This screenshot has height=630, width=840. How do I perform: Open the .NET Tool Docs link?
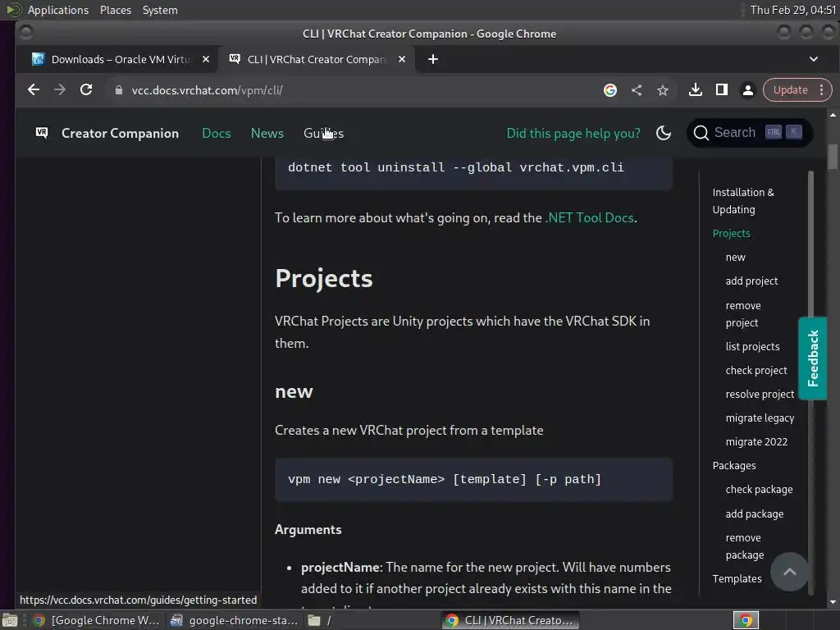pyautogui.click(x=589, y=217)
